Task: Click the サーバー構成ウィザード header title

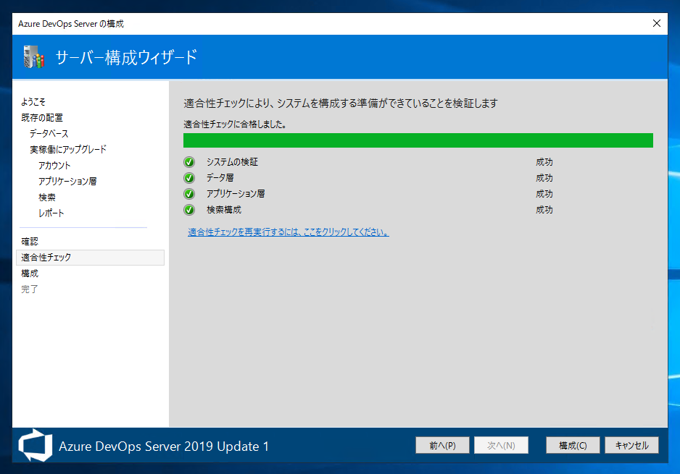Action: pos(126,57)
